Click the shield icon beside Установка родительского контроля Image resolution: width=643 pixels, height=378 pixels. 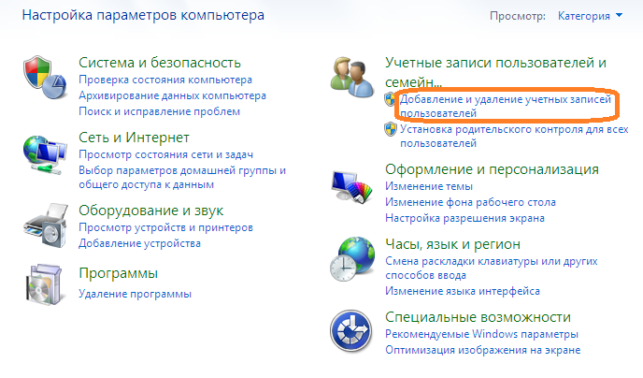[x=390, y=130]
